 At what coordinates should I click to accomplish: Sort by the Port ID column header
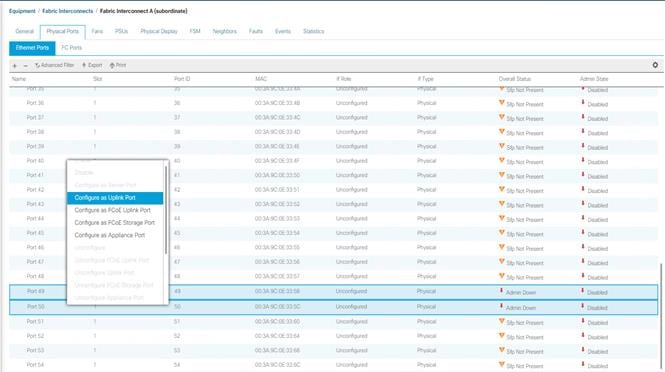point(182,79)
